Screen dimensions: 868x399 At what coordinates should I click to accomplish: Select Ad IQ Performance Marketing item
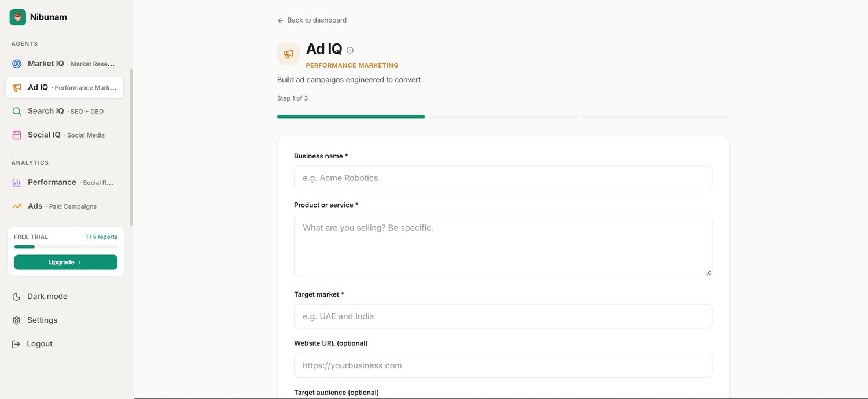tap(64, 87)
